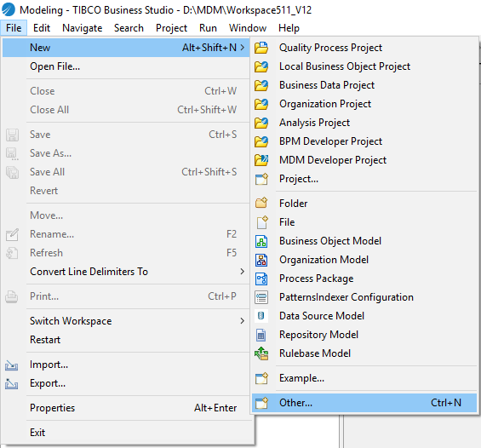Open the Search menu

coord(129,28)
